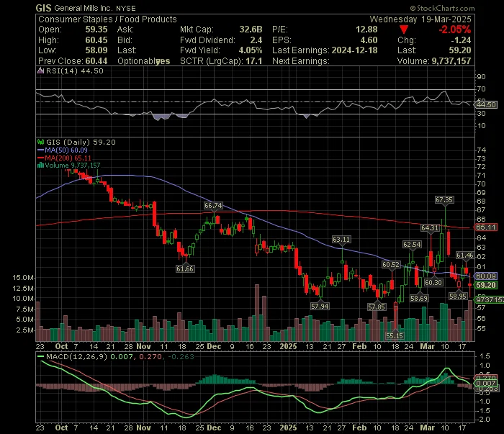Click the Prev Close value 60.44

point(95,61)
